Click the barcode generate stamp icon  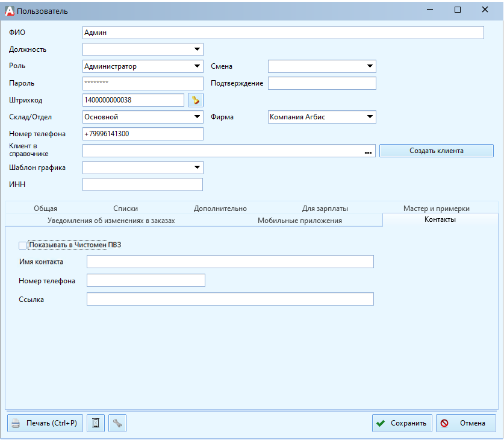point(196,100)
